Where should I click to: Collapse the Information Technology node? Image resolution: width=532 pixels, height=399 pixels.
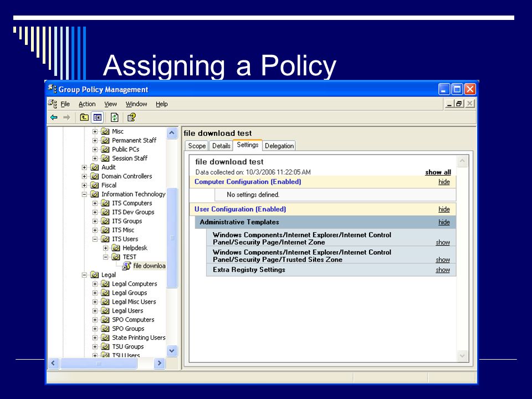pos(84,195)
